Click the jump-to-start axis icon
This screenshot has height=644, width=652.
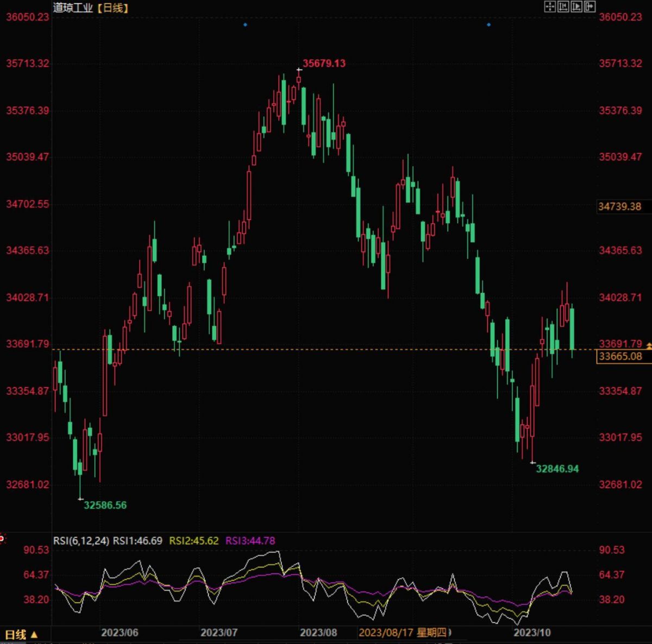[x=563, y=7]
